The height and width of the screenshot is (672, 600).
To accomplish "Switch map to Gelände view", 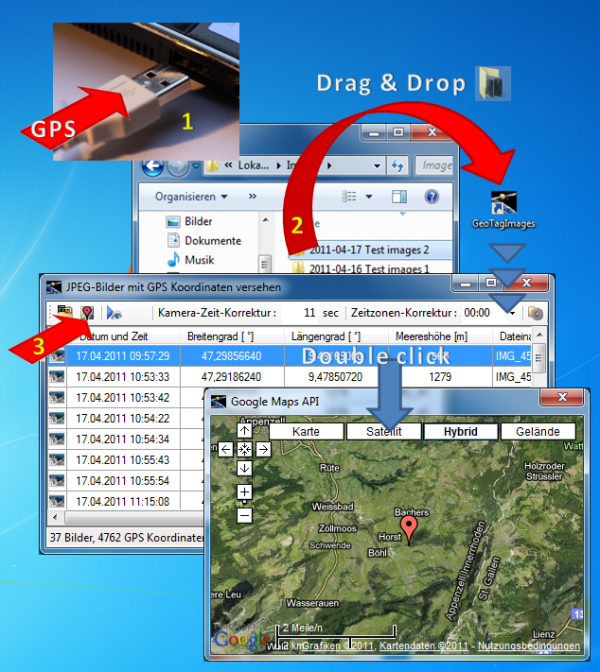I will [538, 431].
